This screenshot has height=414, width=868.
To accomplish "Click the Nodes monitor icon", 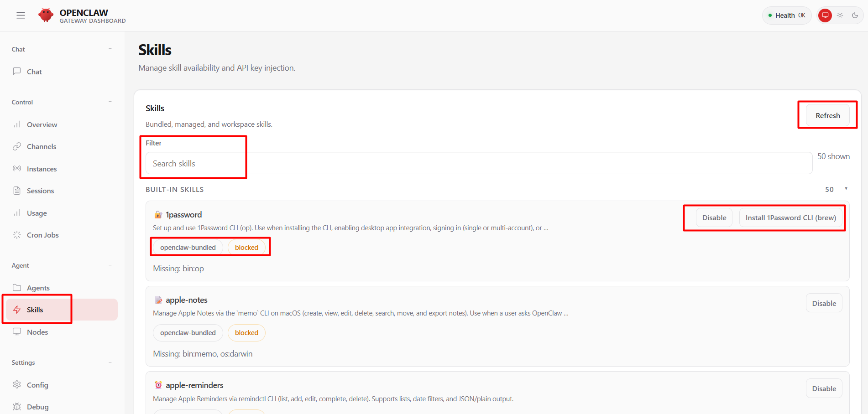I will click(x=17, y=332).
